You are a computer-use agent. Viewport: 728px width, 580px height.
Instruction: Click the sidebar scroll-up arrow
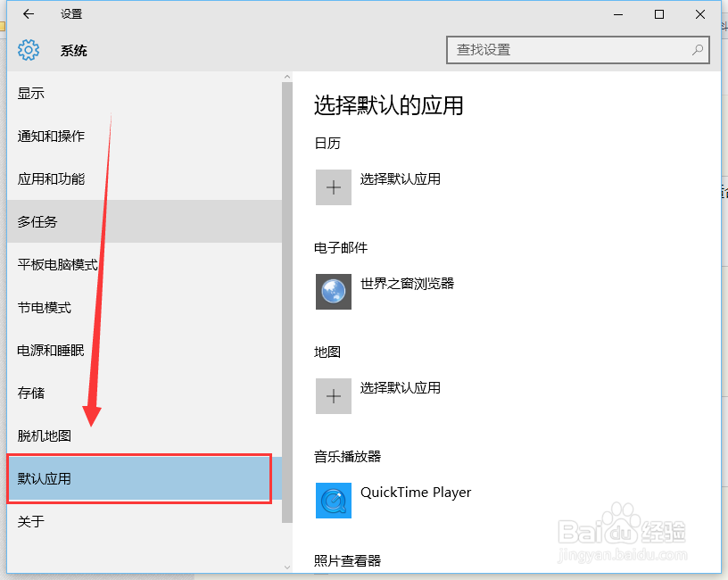tap(287, 77)
